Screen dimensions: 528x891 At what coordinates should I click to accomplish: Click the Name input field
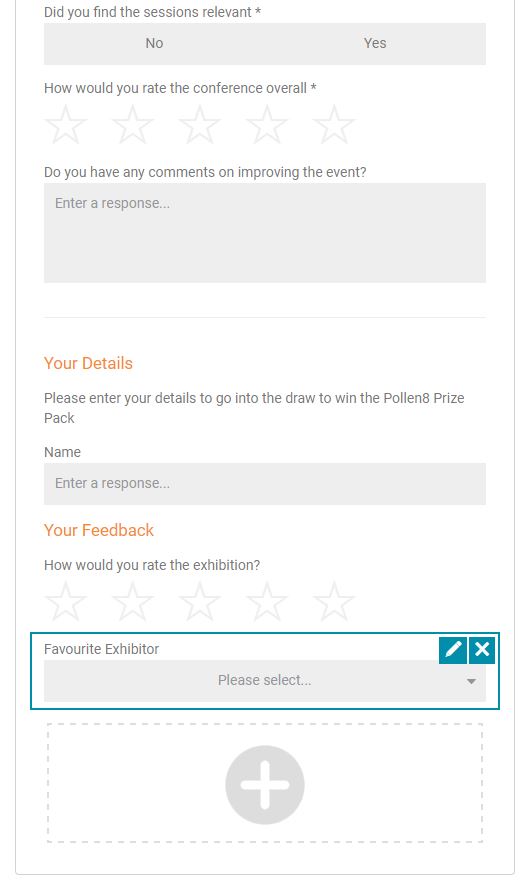pos(265,484)
